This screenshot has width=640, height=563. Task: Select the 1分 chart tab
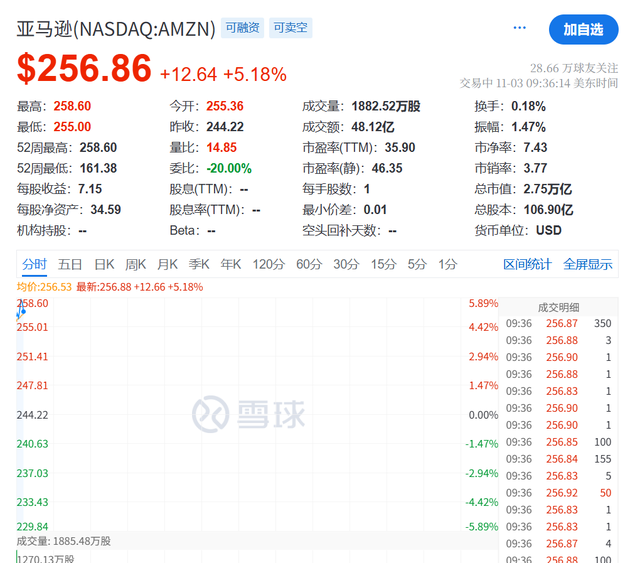447,264
